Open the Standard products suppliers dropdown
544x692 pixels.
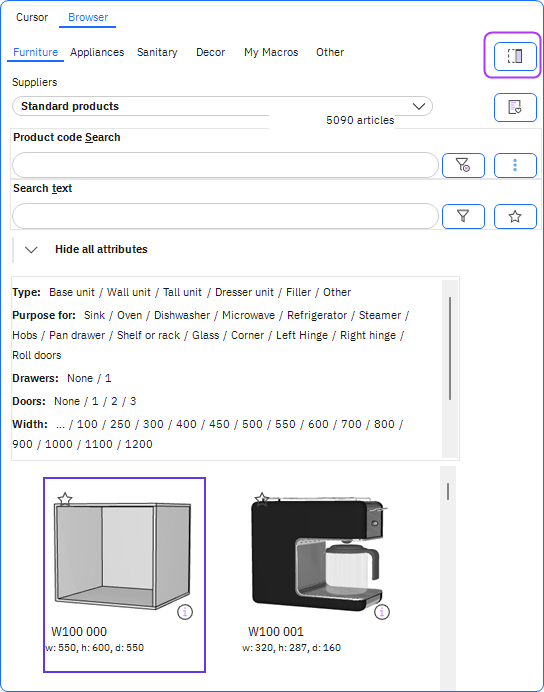222,106
